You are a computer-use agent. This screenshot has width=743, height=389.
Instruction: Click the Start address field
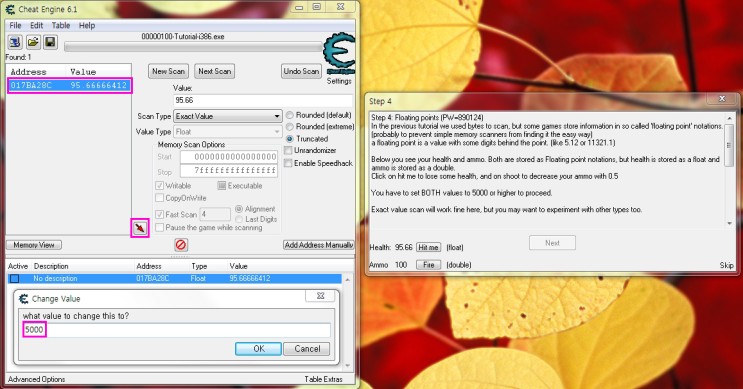click(x=229, y=156)
